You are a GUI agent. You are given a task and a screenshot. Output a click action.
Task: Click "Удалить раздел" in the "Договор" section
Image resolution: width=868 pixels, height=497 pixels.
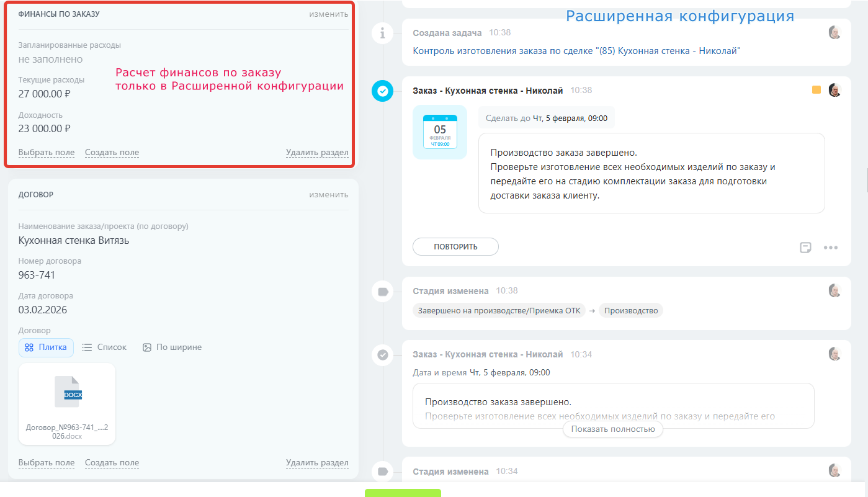(317, 462)
